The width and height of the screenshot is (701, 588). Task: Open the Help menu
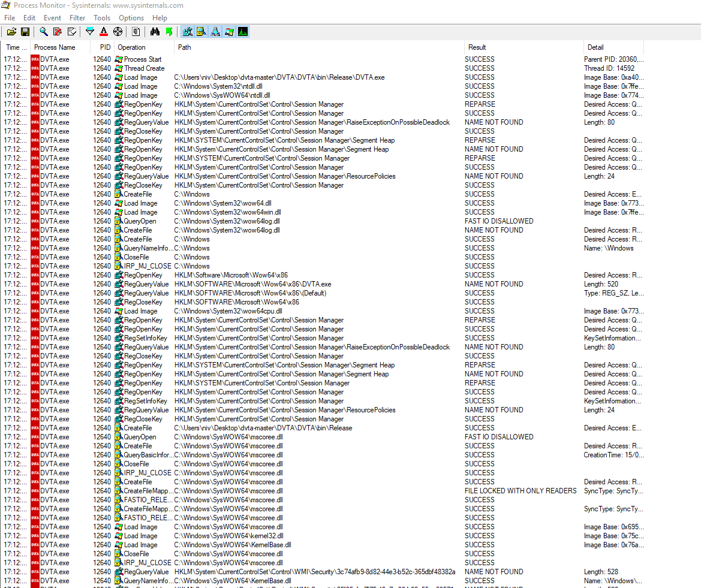160,18
